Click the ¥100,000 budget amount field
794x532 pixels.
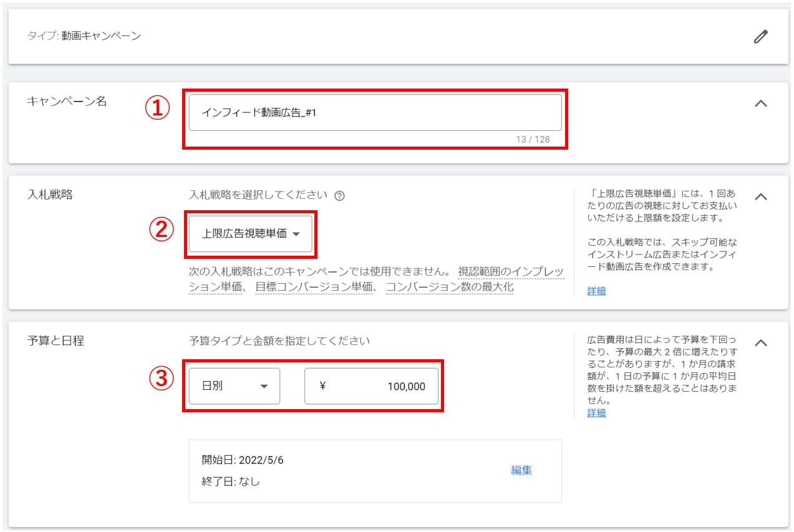click(371, 386)
